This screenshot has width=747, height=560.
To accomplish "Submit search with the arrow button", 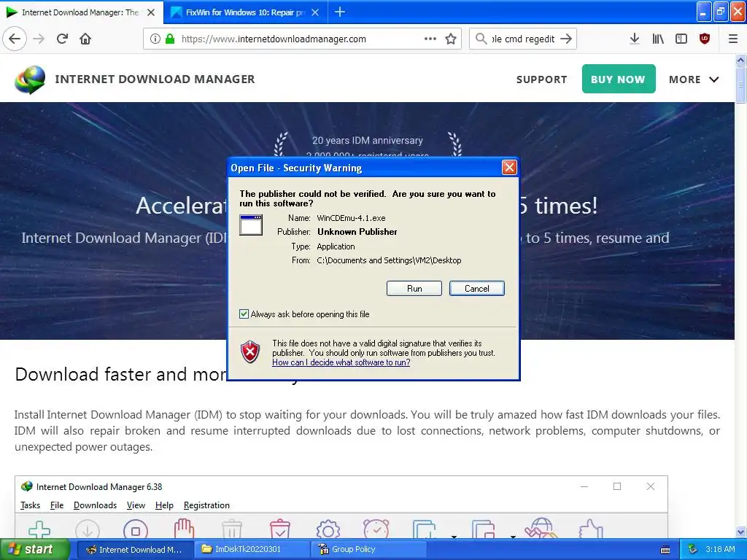I will 565,39.
